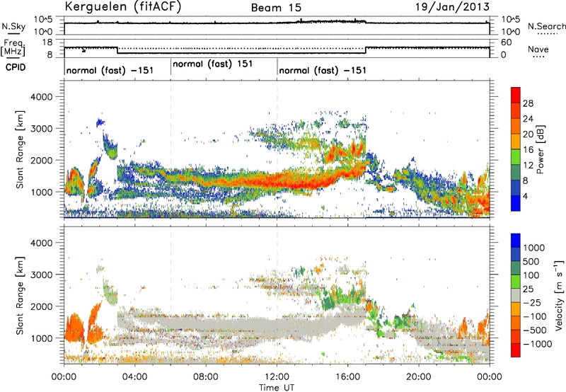Screen dimensions: 566x392
Task: Click the '1000' tick on the velocity panel
Action: coord(41,338)
